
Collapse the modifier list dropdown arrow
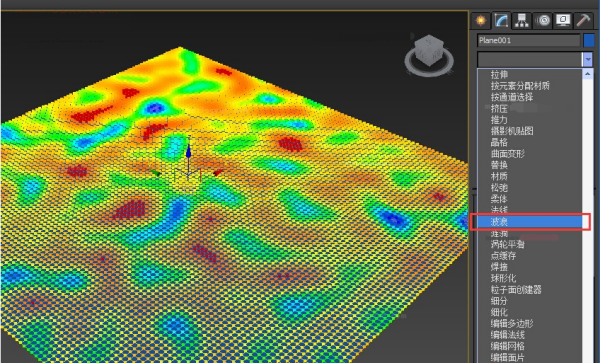588,59
